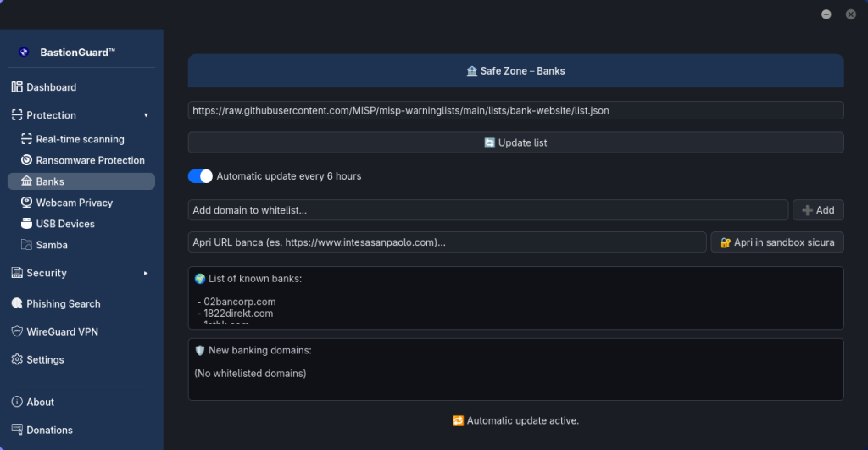Focus the bank list URL field
This screenshot has height=450, width=868.
pyautogui.click(x=516, y=110)
